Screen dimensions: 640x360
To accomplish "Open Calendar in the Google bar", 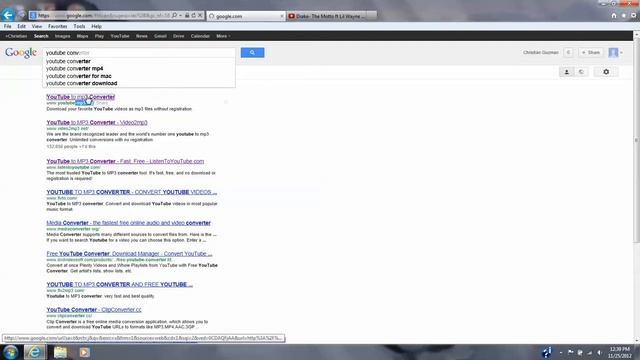I will coord(200,36).
